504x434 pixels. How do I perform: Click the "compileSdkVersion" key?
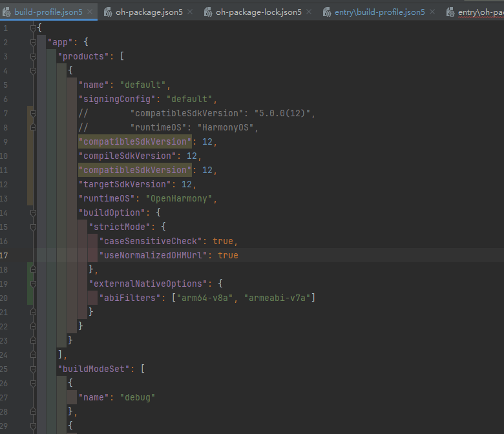pyautogui.click(x=127, y=156)
